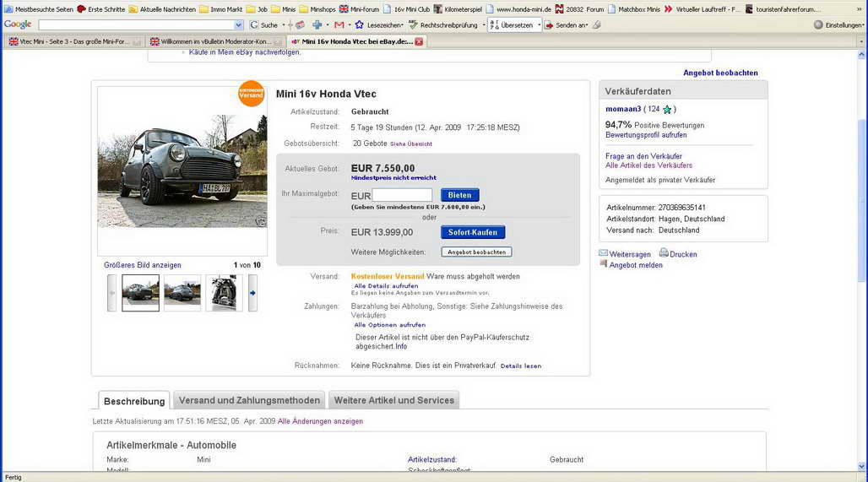Open the Google search box dropdown arrow
This screenshot has width=868, height=482.
point(238,25)
